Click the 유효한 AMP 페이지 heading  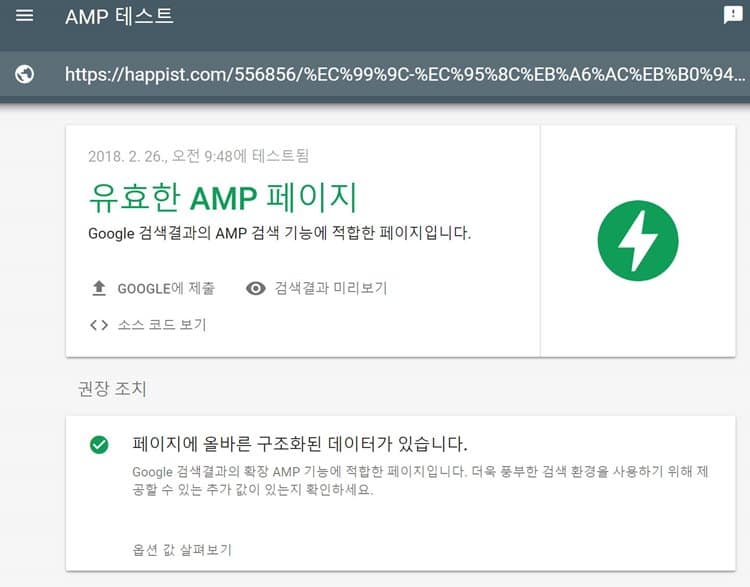pyautogui.click(x=223, y=197)
